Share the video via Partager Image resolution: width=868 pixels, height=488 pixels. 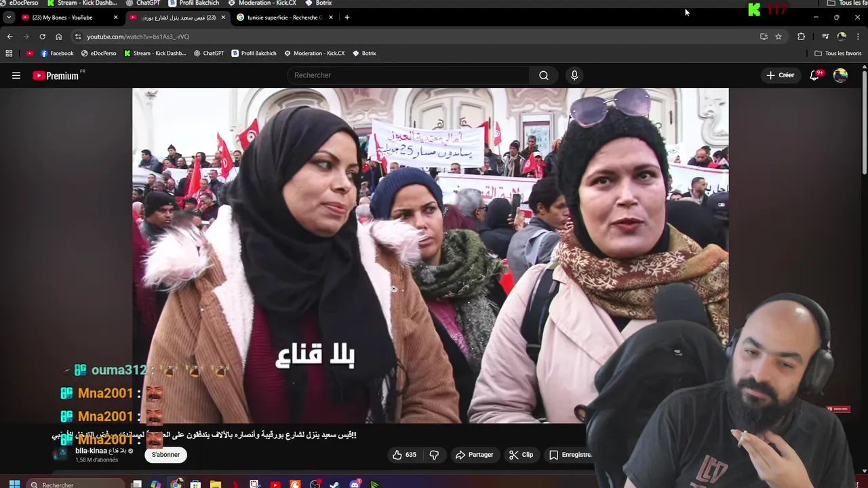pos(475,455)
